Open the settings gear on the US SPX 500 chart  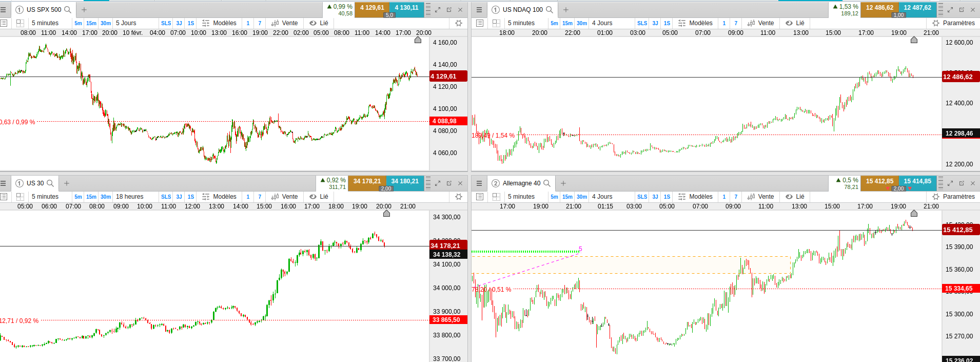pyautogui.click(x=459, y=23)
